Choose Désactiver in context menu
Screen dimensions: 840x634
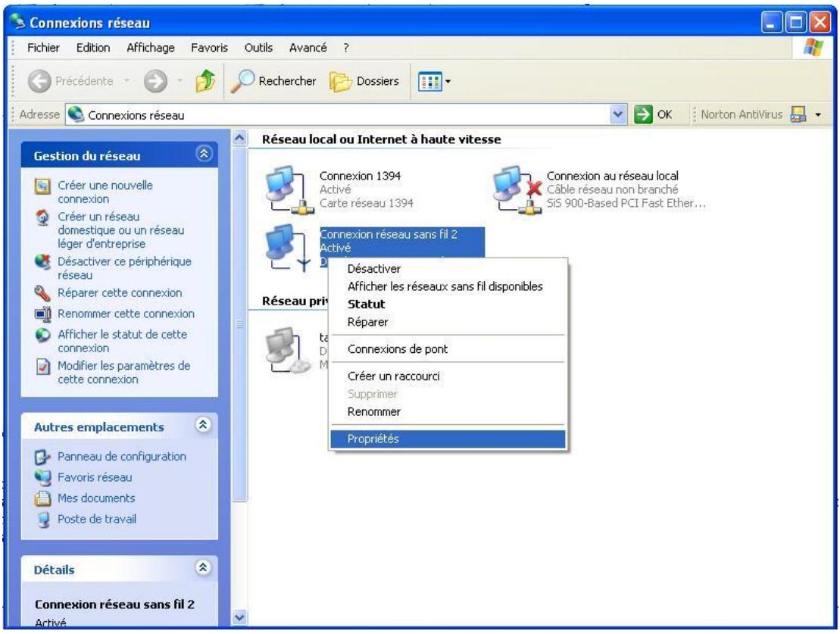[448, 268]
